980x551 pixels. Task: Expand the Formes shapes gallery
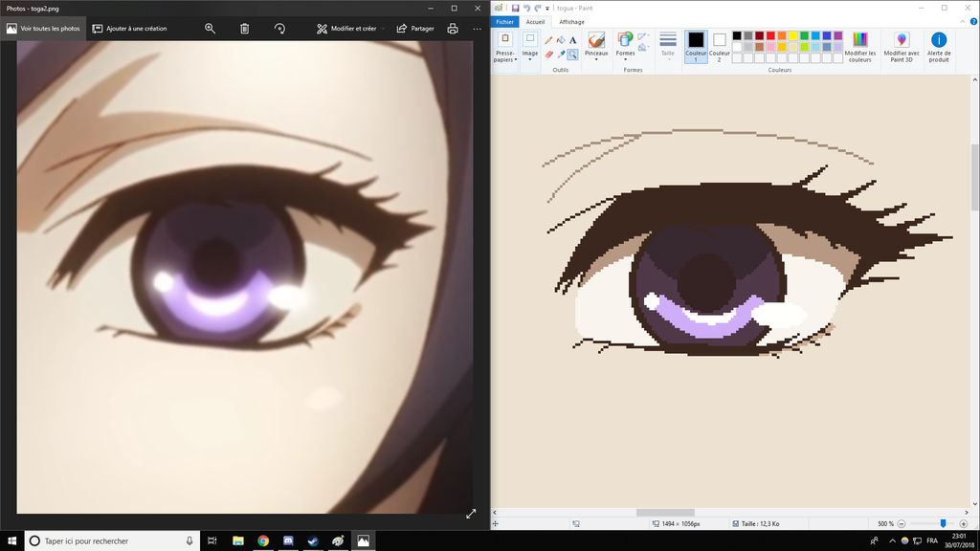pos(625,48)
